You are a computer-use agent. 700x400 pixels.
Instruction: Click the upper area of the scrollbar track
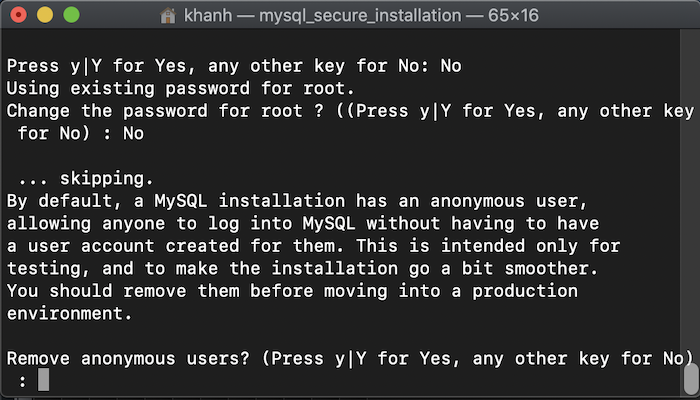pyautogui.click(x=691, y=134)
